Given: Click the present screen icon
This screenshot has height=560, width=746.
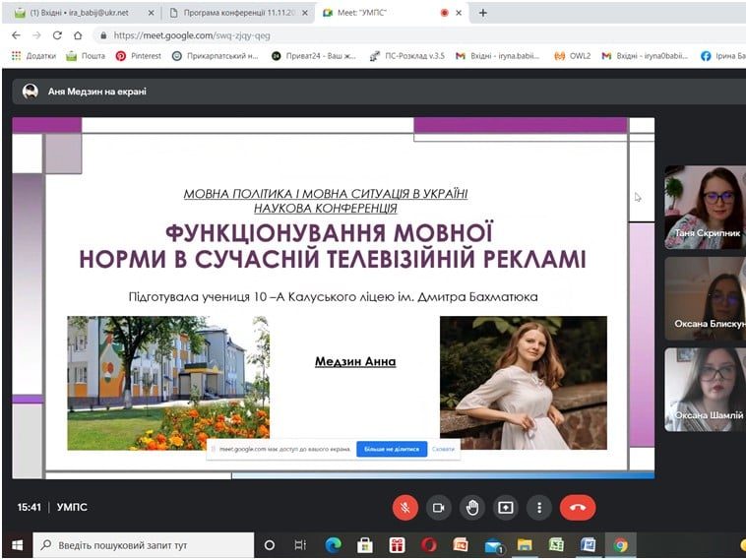Looking at the screenshot, I should point(506,507).
